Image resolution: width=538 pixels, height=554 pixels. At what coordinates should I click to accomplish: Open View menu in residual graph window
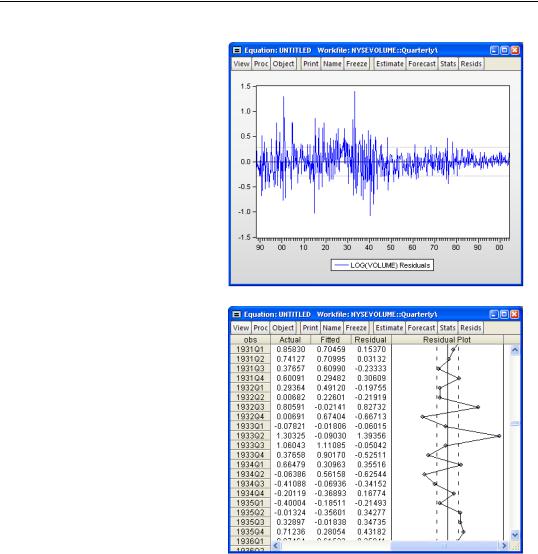[241, 64]
